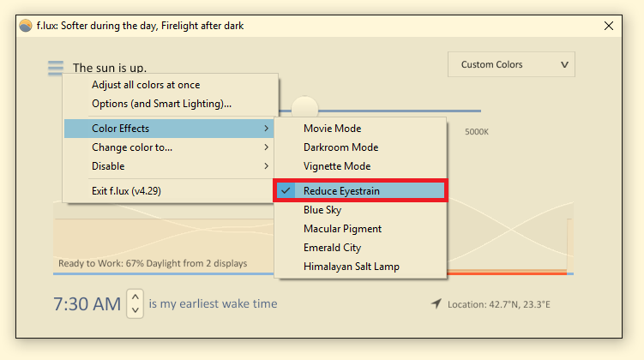This screenshot has width=644, height=360.
Task: Enable Movie Mode
Action: pos(360,129)
